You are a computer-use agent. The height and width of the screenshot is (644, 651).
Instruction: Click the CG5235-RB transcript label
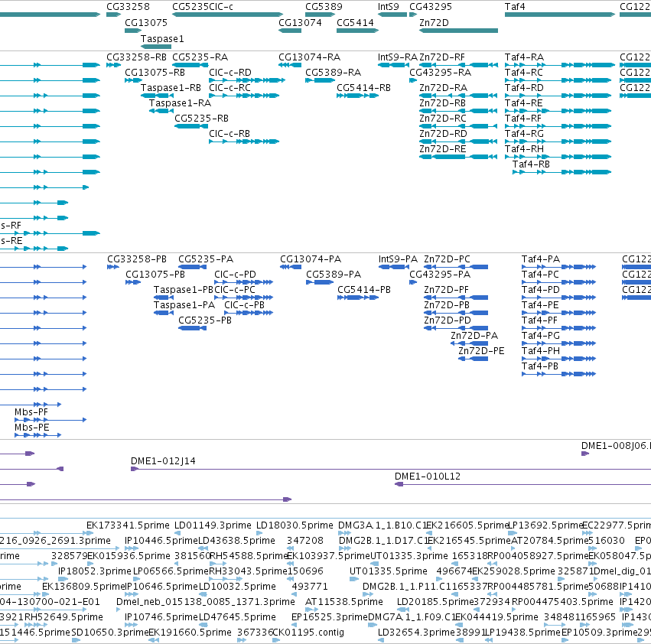pyautogui.click(x=201, y=119)
